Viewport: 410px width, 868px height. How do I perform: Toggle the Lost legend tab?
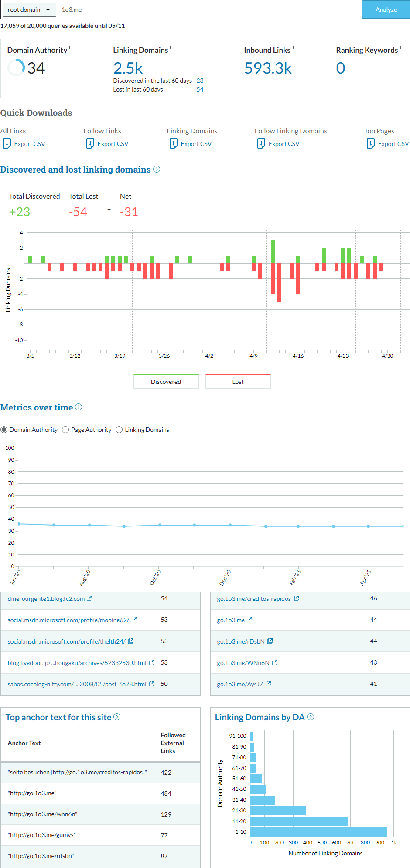tap(238, 381)
